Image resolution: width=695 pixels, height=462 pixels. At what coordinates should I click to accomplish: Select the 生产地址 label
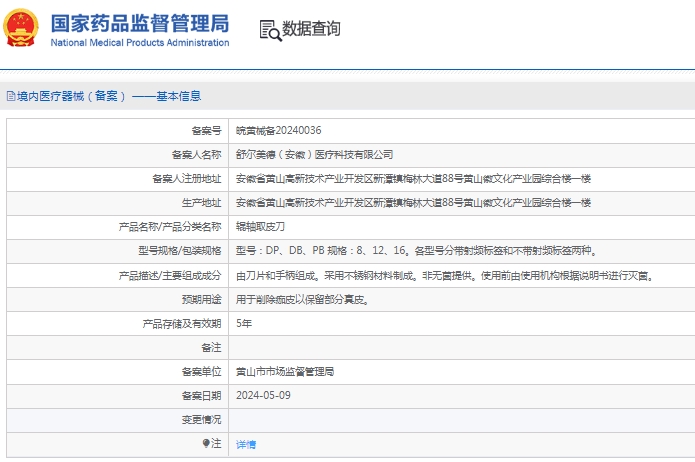[201, 203]
